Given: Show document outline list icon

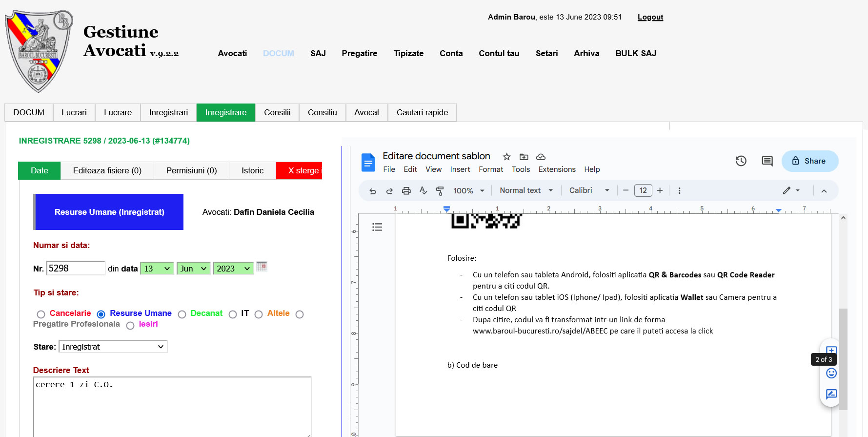Looking at the screenshot, I should pos(377,227).
